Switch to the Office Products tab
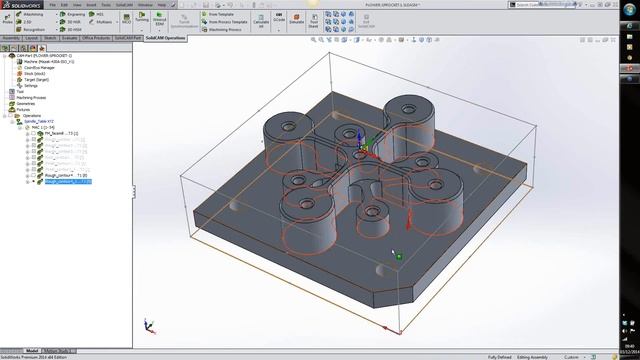The image size is (640, 360). pos(96,38)
